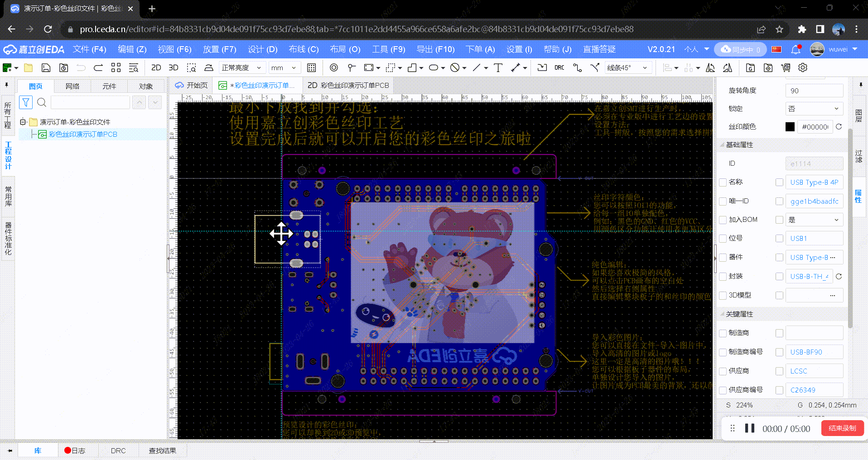Screen dimensions: 868x460
Task: Click the toolbar settings gear icon
Action: [803, 68]
